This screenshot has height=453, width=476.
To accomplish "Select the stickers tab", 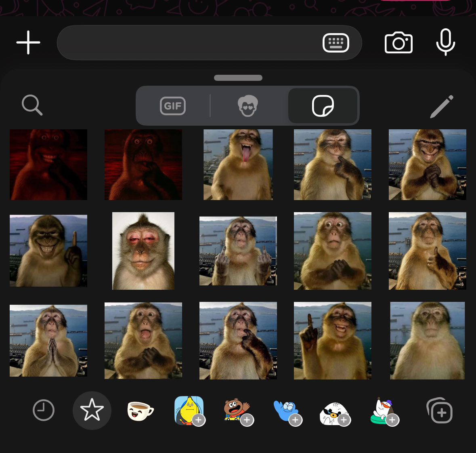I will pos(323,106).
